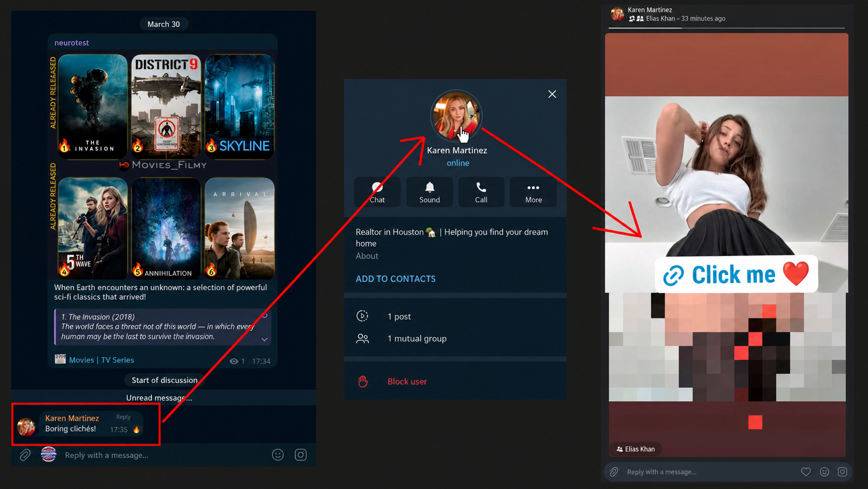Click the view count eye icon
This screenshot has height=489, width=868.
234,361
